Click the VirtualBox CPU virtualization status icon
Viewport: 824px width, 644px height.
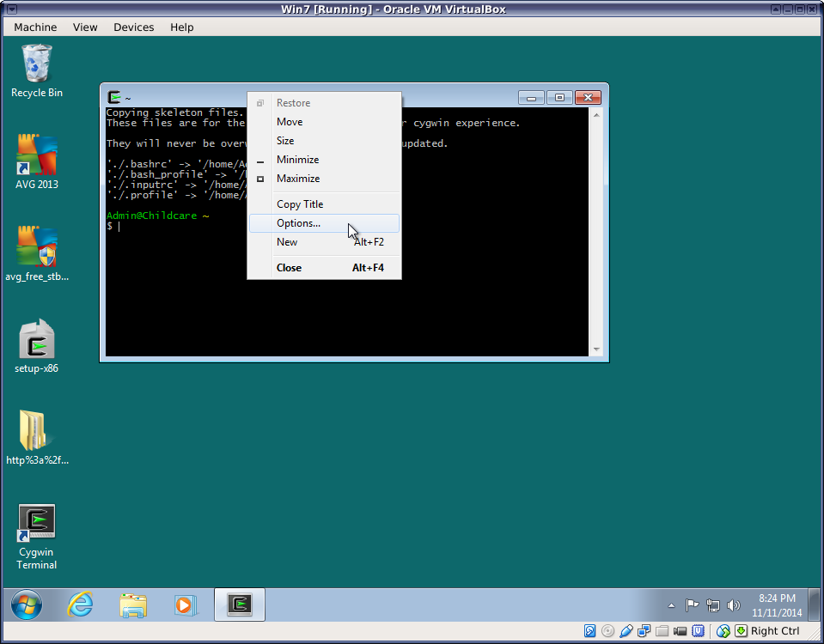point(698,631)
